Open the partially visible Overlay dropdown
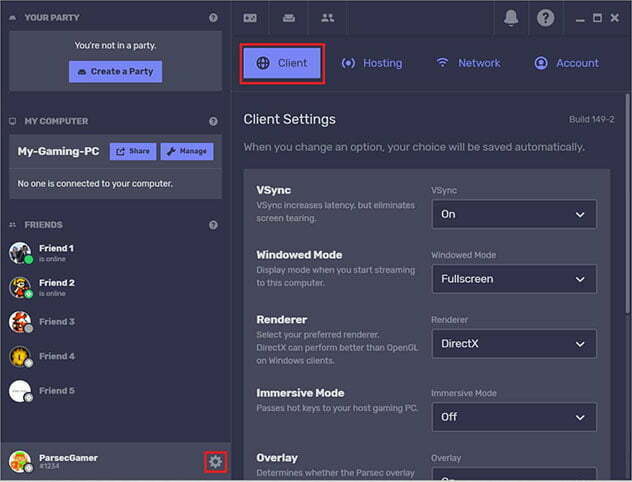The image size is (632, 482). (x=514, y=474)
